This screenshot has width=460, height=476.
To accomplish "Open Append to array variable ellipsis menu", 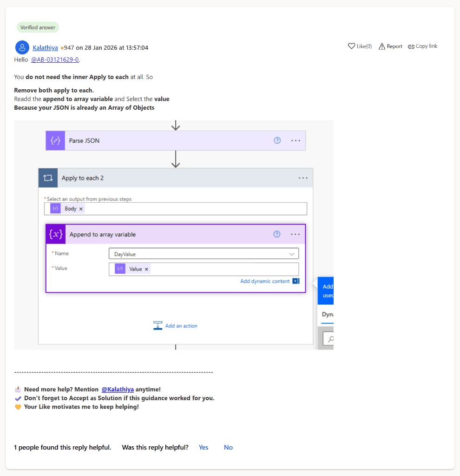I will 296,234.
